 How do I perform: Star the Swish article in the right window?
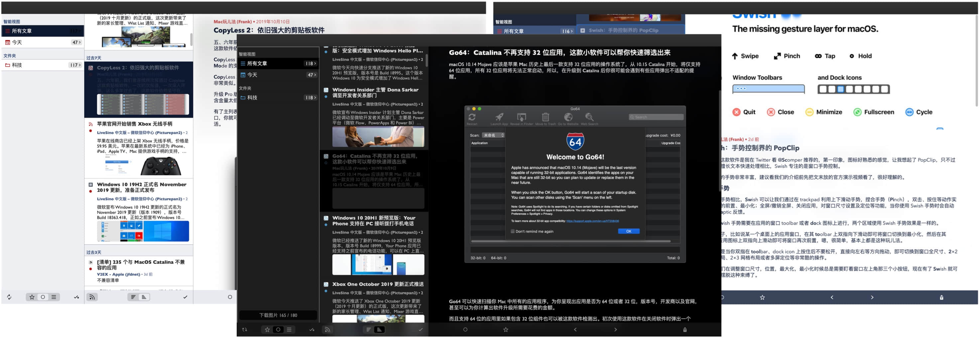pyautogui.click(x=762, y=297)
